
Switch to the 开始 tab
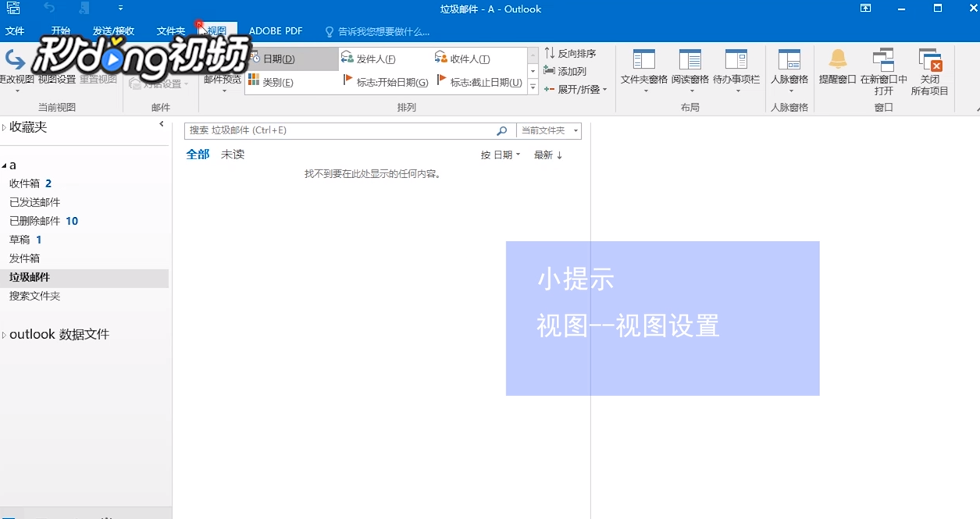60,31
